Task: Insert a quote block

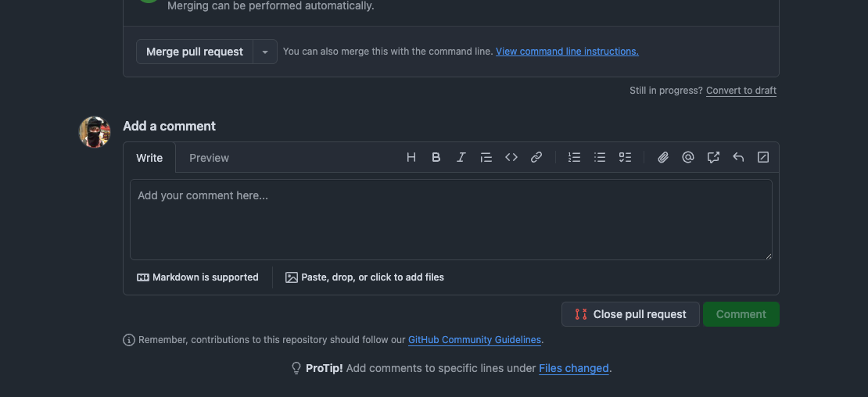Action: pyautogui.click(x=486, y=157)
